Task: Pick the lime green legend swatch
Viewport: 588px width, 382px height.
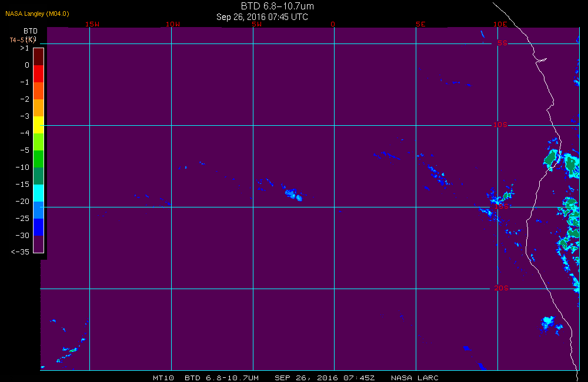Action: point(39,142)
